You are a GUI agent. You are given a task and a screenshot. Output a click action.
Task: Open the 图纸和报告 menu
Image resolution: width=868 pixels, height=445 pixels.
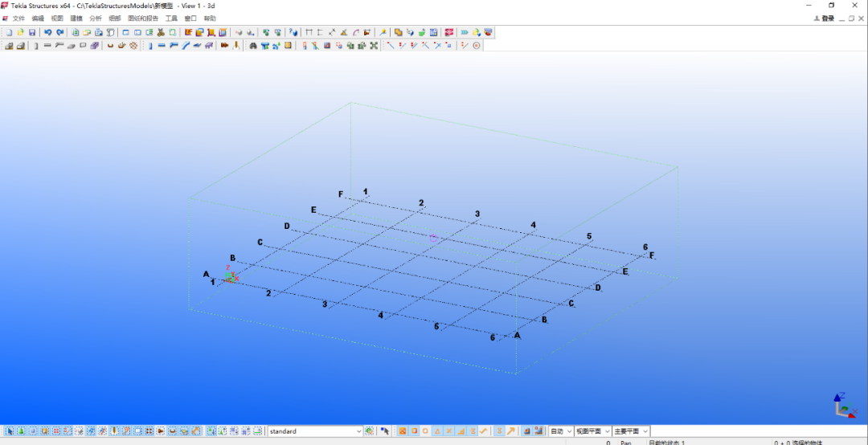(x=143, y=18)
